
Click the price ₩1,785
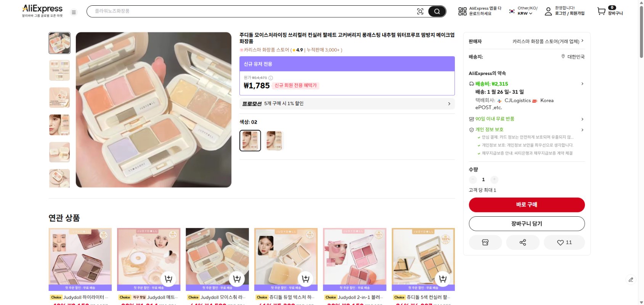(x=257, y=86)
